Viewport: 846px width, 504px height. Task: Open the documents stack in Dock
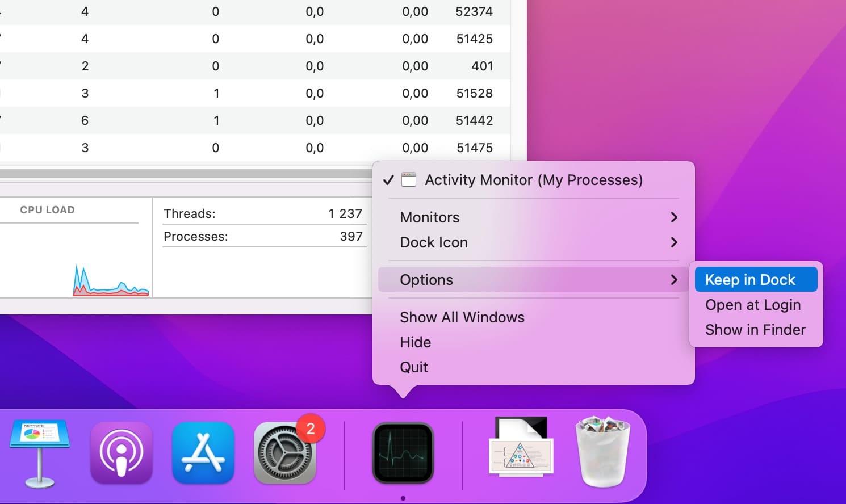(x=521, y=446)
